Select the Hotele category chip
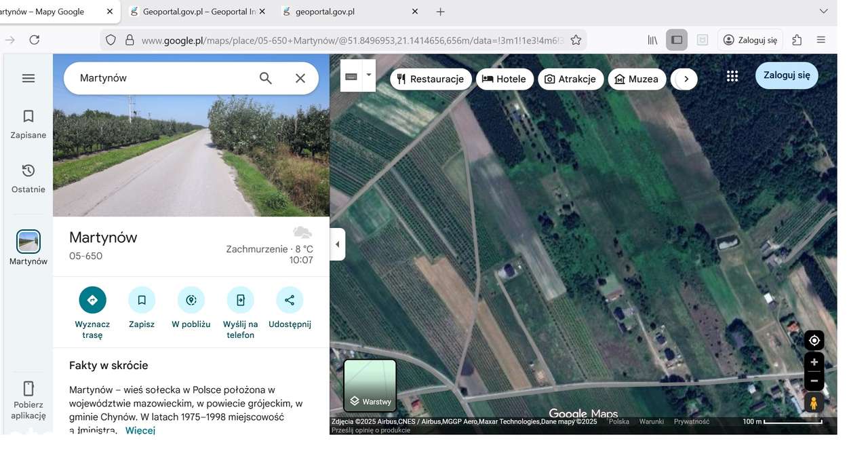Screen dimensions: 868x456 point(504,79)
